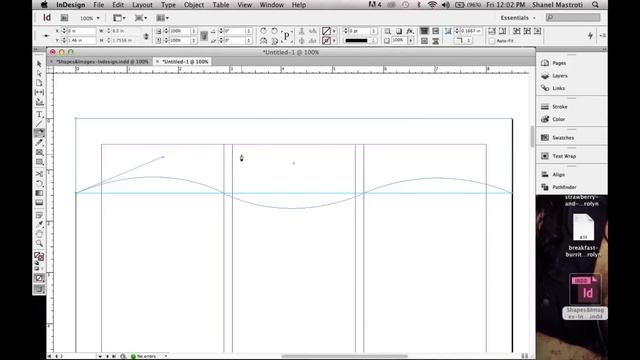Toggle Apply None at toolbox bottom
Viewport: 640px width, 360px height.
pyautogui.click(x=39, y=278)
